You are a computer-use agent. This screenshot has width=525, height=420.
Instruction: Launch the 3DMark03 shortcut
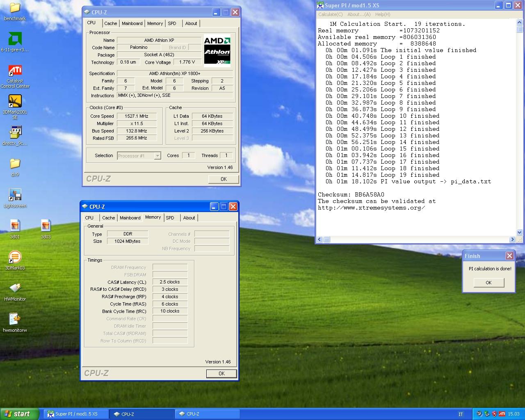coord(15,260)
